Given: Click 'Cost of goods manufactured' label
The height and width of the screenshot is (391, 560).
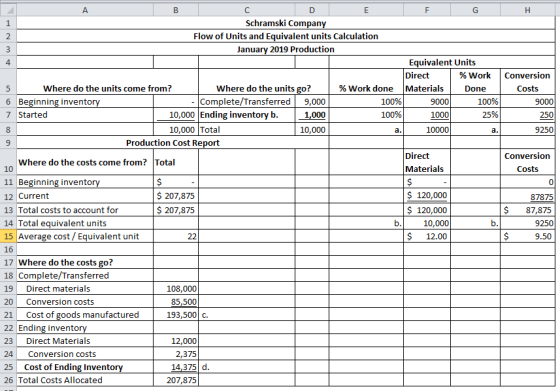Looking at the screenshot, I should click(x=82, y=315).
